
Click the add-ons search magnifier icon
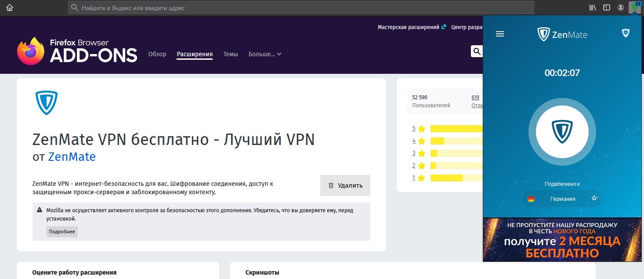(x=477, y=51)
